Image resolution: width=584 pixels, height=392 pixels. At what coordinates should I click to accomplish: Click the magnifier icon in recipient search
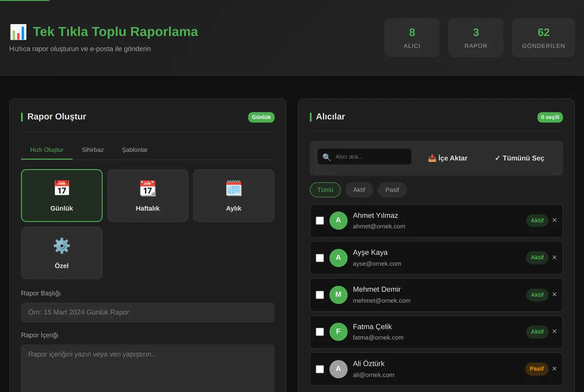tap(327, 157)
